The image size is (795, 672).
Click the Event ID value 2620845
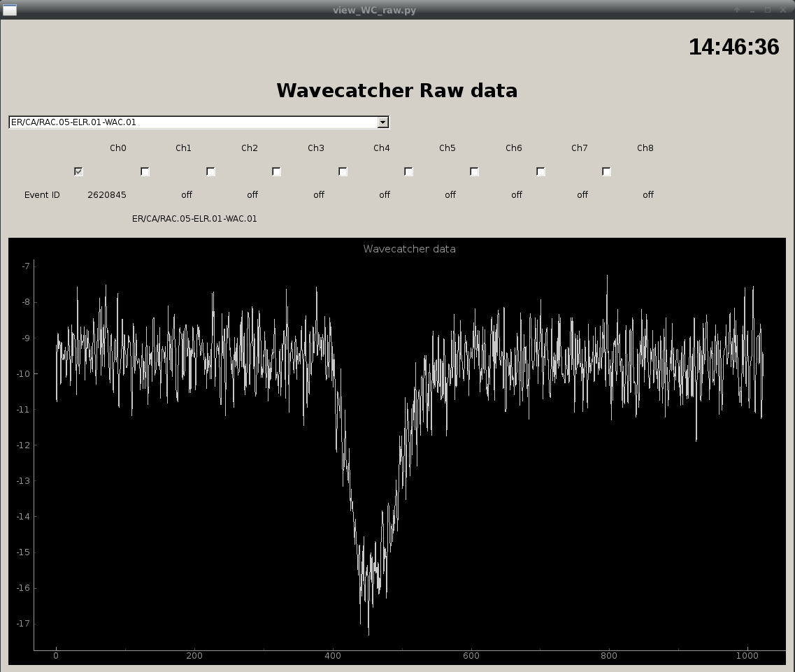(107, 195)
